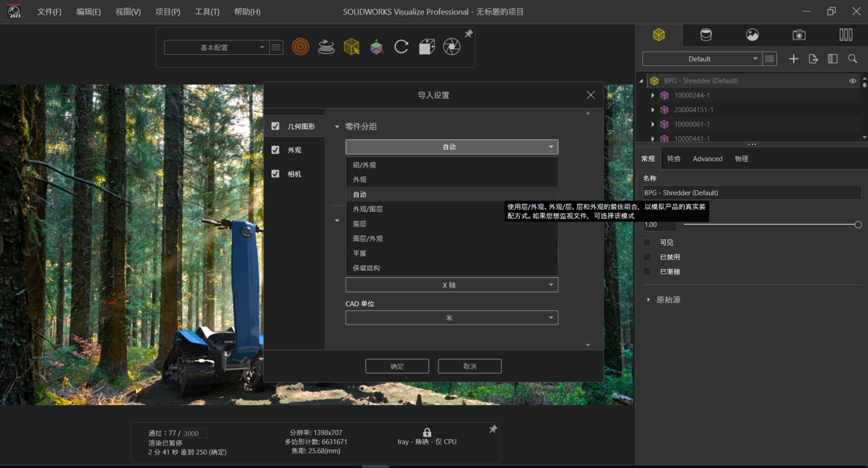This screenshot has width=868, height=468.
Task: Click the 确定 button to confirm import
Action: (397, 366)
